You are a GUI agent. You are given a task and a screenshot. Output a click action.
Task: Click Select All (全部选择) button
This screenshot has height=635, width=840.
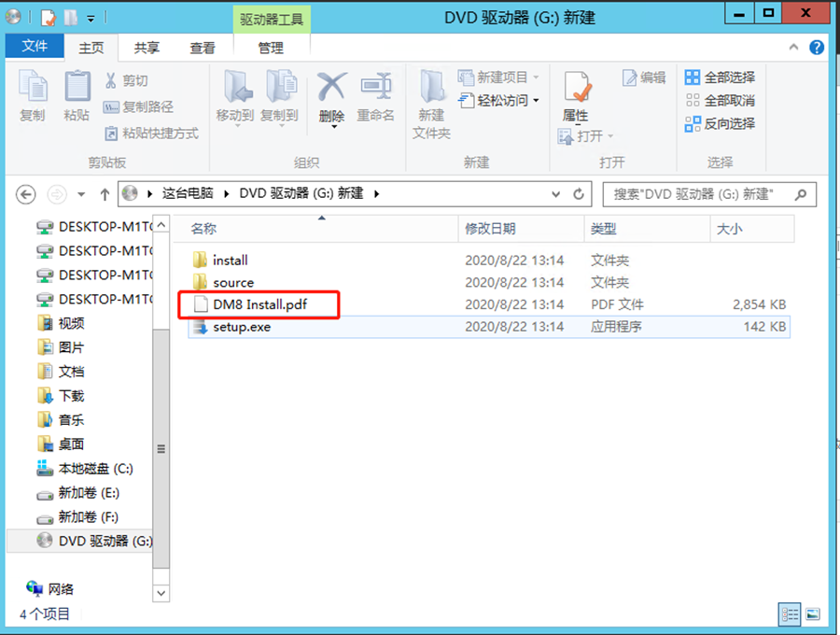(x=720, y=78)
